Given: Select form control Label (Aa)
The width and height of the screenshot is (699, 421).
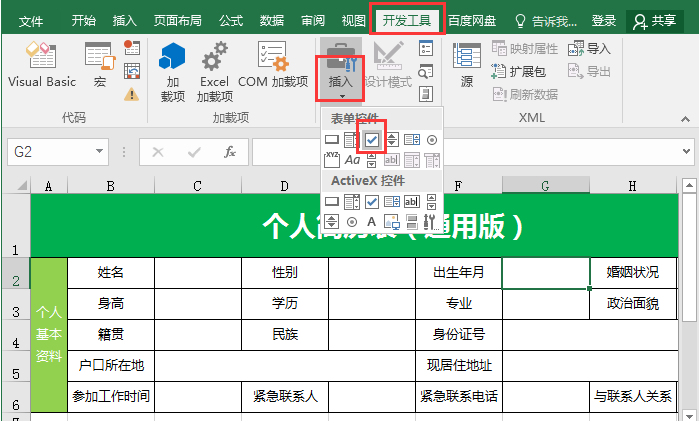Looking at the screenshot, I should (x=352, y=160).
